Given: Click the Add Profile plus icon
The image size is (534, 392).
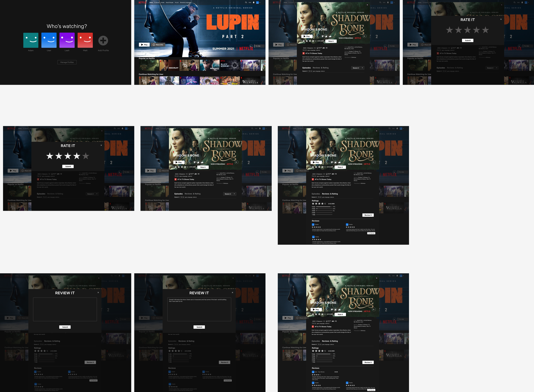Looking at the screenshot, I should (103, 41).
